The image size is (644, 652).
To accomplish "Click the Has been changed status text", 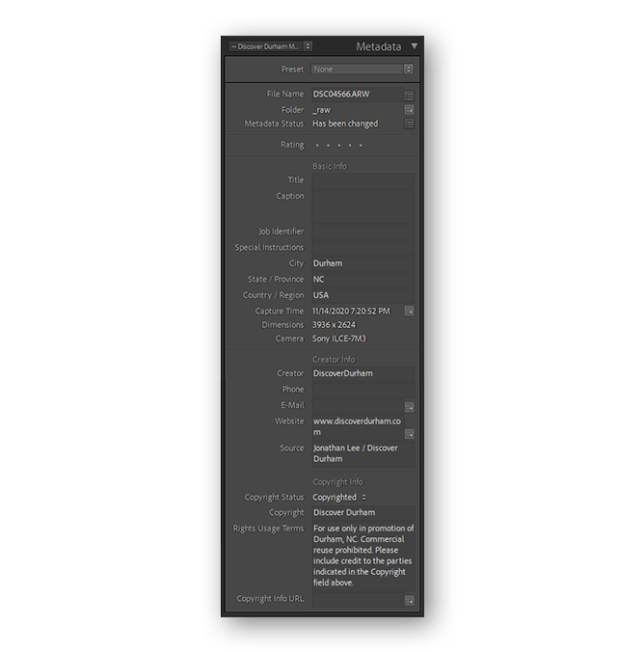I will [345, 123].
